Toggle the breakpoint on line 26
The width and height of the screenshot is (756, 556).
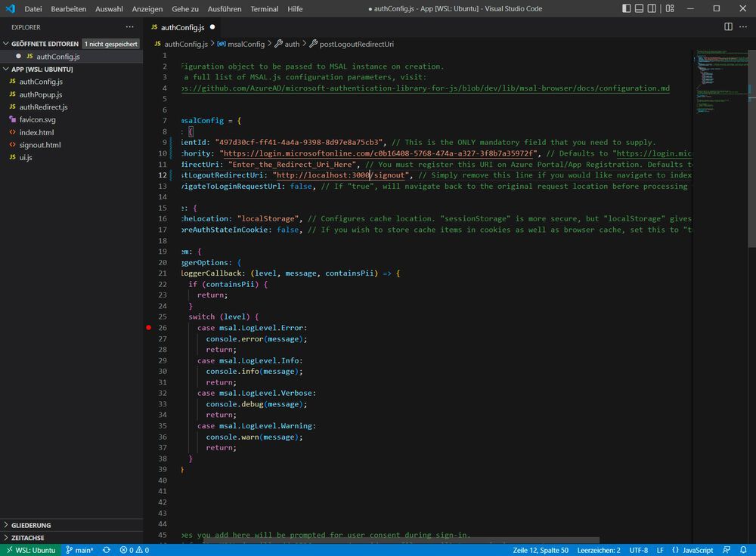coord(148,328)
